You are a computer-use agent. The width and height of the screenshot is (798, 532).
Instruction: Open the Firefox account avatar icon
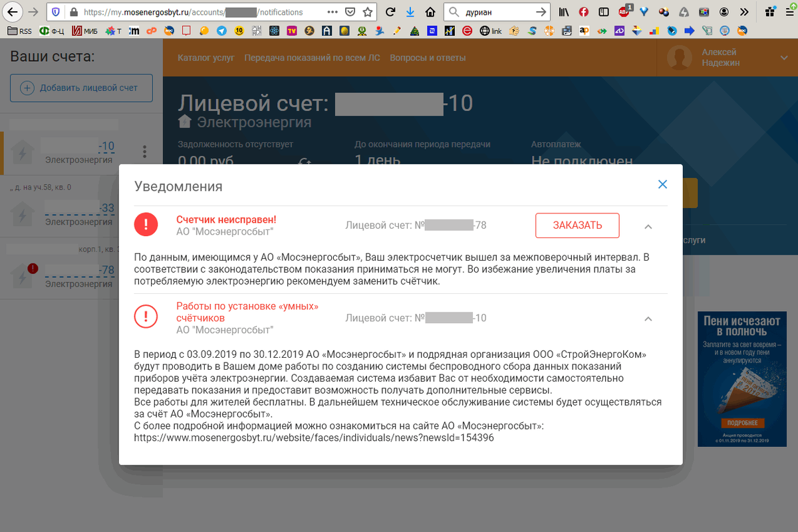(724, 12)
